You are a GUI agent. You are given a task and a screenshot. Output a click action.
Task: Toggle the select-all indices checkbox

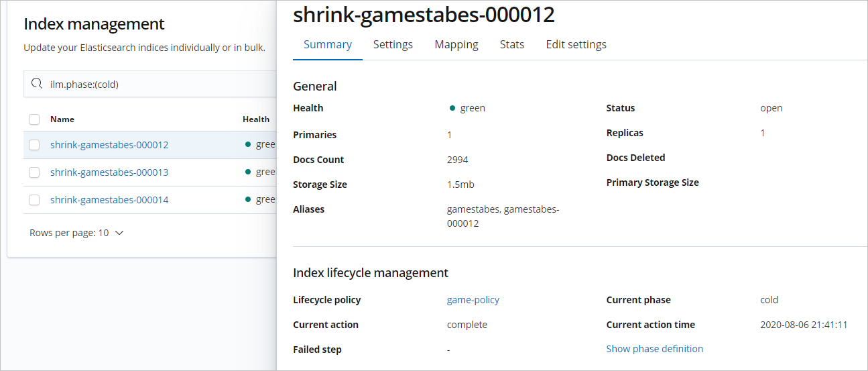(x=34, y=119)
